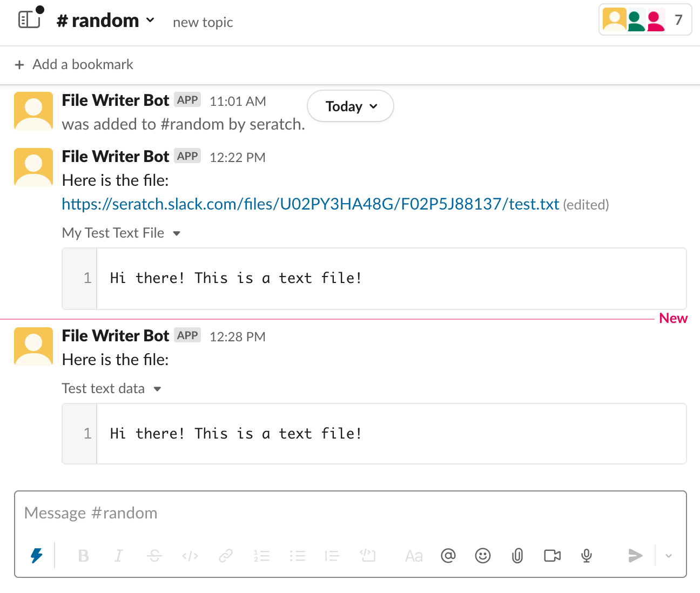The image size is (700, 593).
Task: Click the emoji picker icon
Action: point(482,555)
